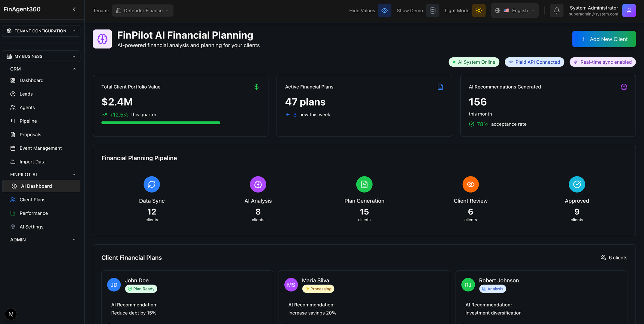Select Client Plans in the FinPilot AI menu

[x=32, y=199]
